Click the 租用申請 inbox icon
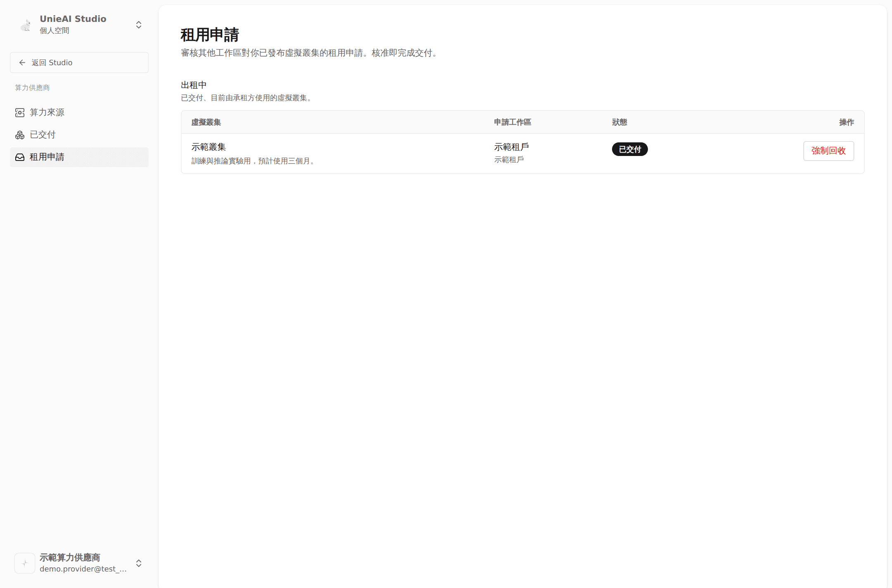 coord(20,157)
